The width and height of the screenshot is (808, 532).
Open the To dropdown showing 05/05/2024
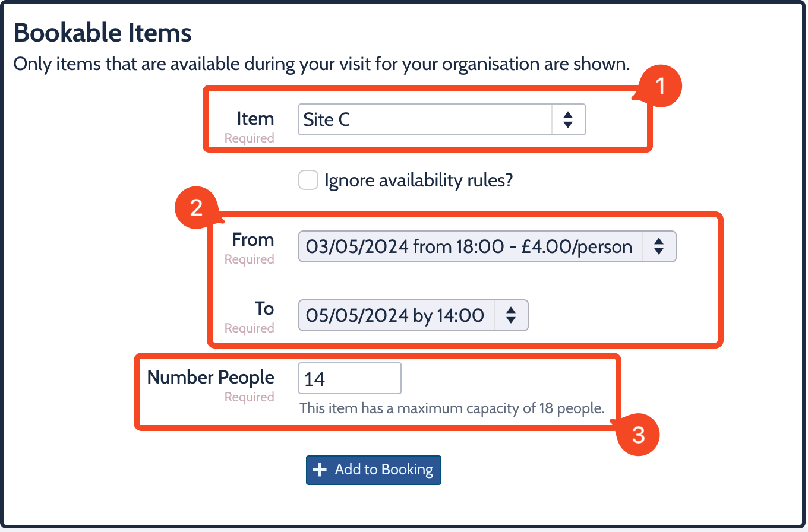(x=396, y=315)
